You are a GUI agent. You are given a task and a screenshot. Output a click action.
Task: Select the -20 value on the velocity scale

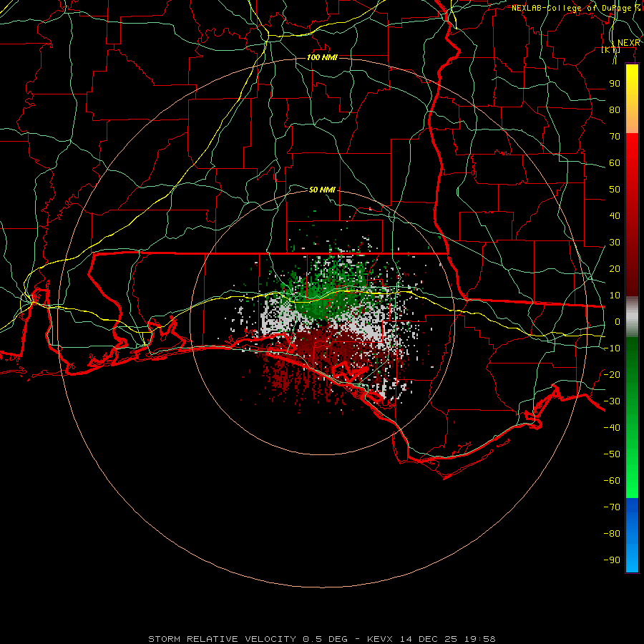612,375
